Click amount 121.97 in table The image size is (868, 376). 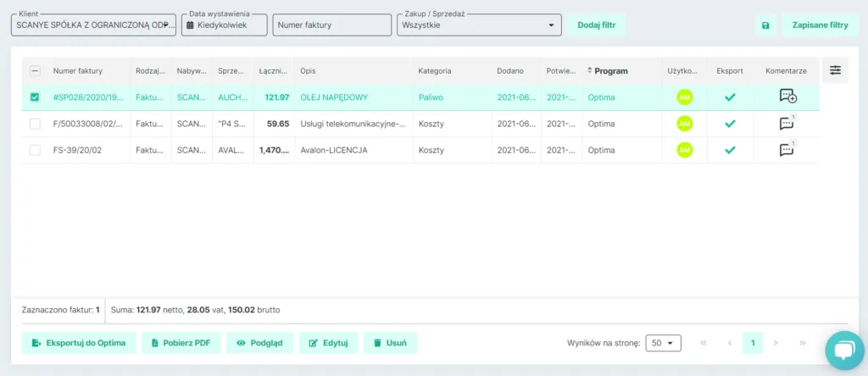[x=277, y=97]
